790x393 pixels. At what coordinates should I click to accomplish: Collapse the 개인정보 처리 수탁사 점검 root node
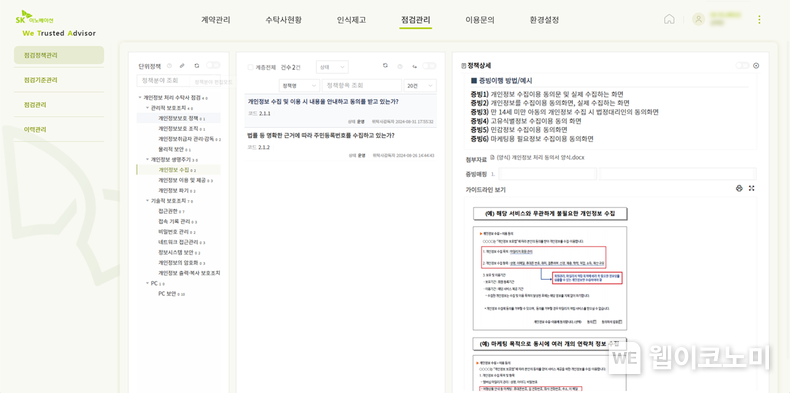(x=140, y=98)
